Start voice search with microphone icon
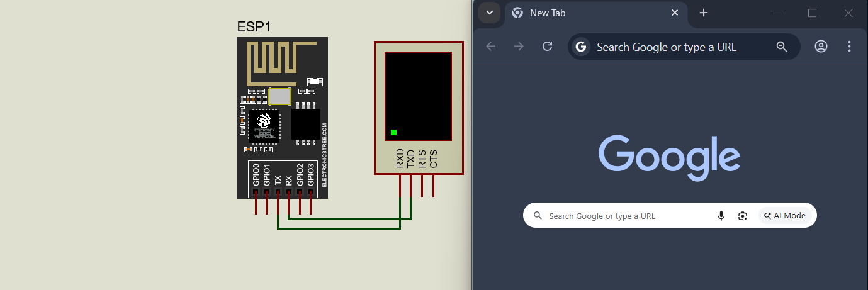The height and width of the screenshot is (290, 868). click(721, 216)
